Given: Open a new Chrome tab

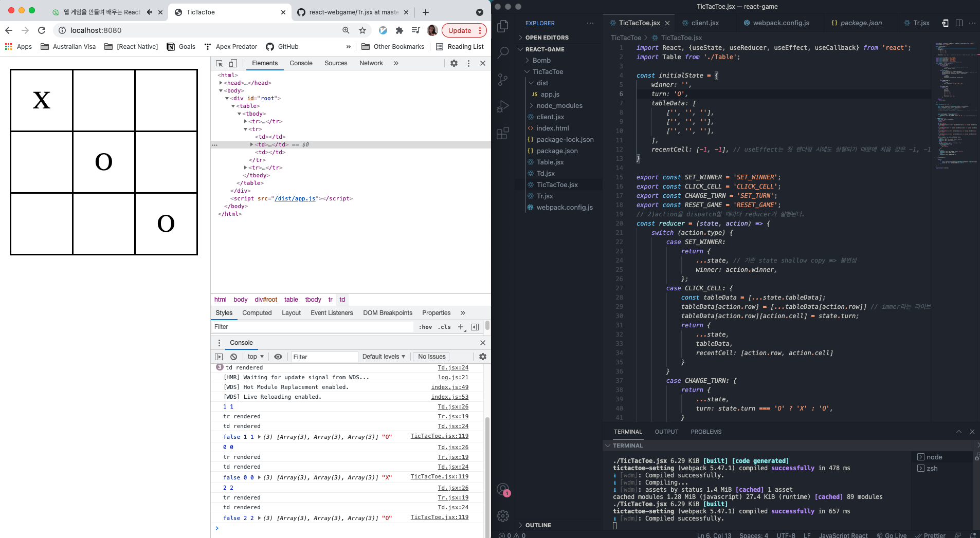Looking at the screenshot, I should pos(426,12).
